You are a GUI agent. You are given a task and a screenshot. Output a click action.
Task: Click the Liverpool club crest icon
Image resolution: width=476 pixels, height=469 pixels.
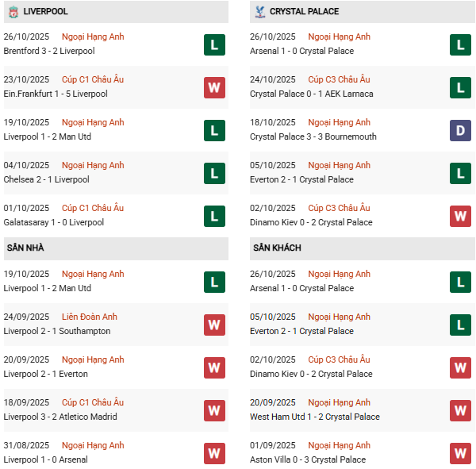click(x=13, y=12)
